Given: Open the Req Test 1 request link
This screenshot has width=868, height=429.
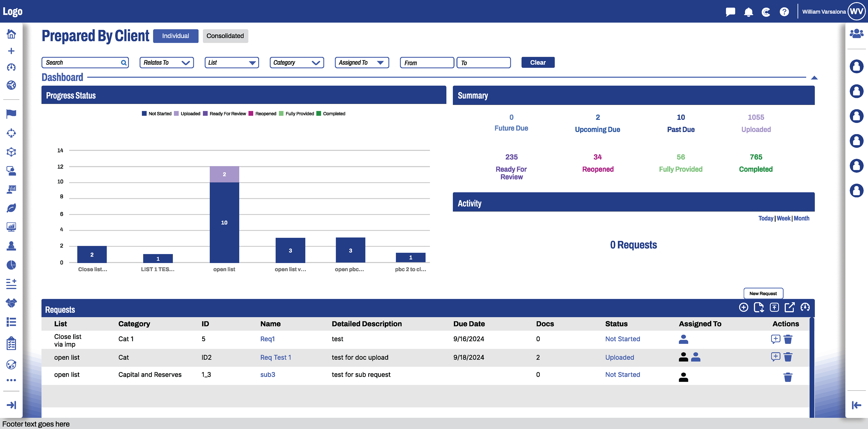Looking at the screenshot, I should [276, 357].
